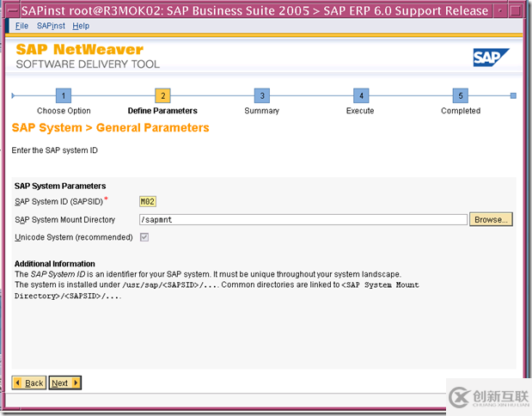This screenshot has height=416, width=532.
Task: Open the SAPinst menu
Action: (x=51, y=26)
